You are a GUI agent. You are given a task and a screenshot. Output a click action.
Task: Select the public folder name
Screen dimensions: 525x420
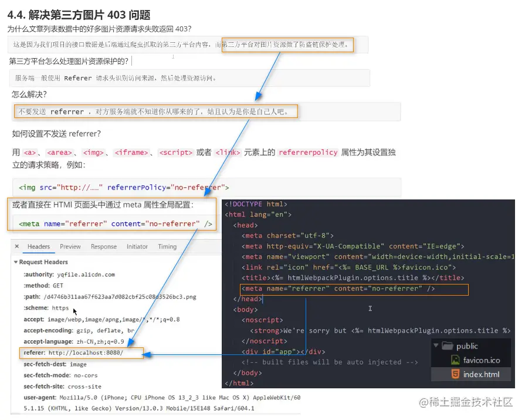467,346
